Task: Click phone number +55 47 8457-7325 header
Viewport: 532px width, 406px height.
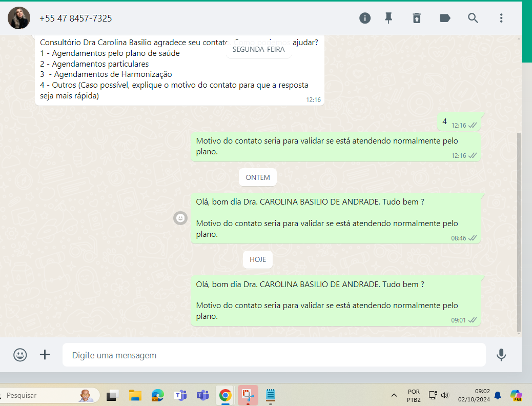Action: tap(76, 18)
